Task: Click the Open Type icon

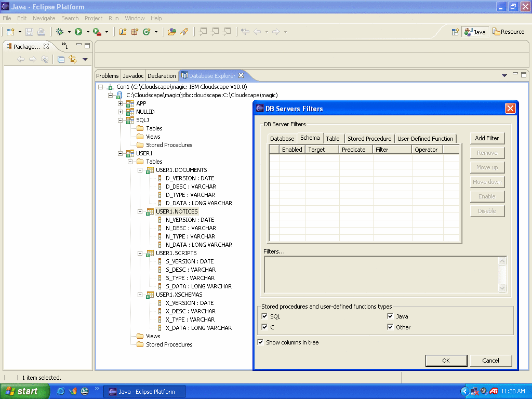Action: point(172,32)
